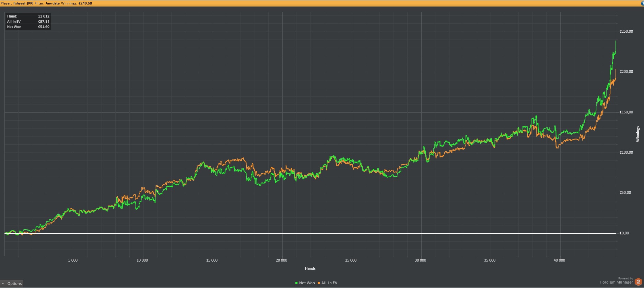Click the '€250,00' winnings axis label
The height and width of the screenshot is (288, 644).
tap(626, 31)
